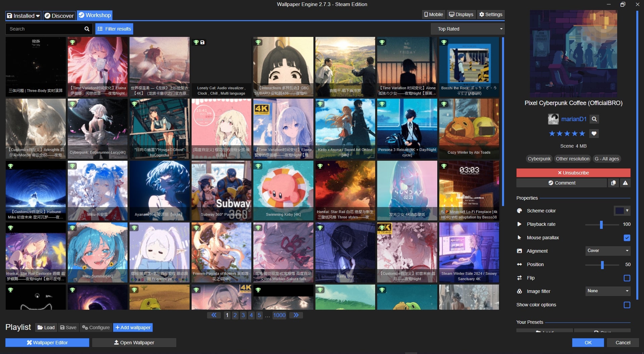
Task: Click the Open Wallpaper button
Action: pos(134,343)
